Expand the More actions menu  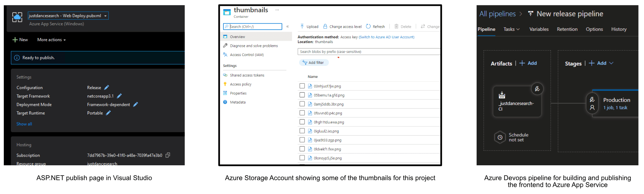(x=51, y=40)
